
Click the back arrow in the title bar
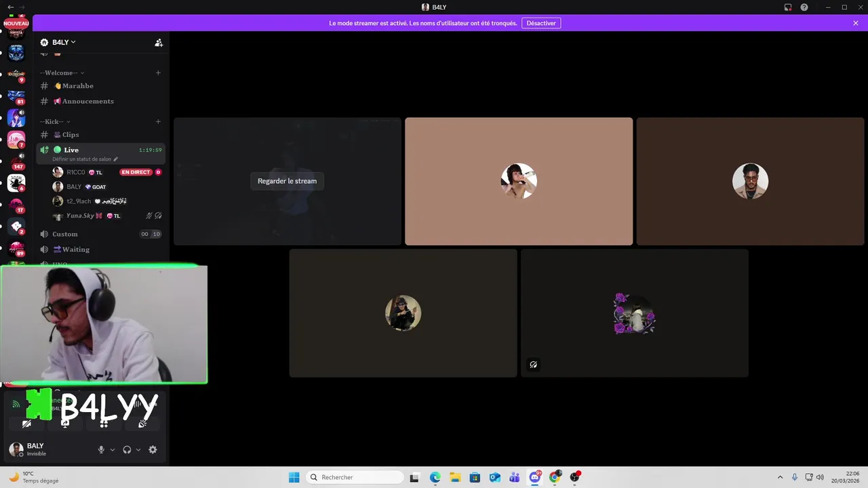[9, 7]
